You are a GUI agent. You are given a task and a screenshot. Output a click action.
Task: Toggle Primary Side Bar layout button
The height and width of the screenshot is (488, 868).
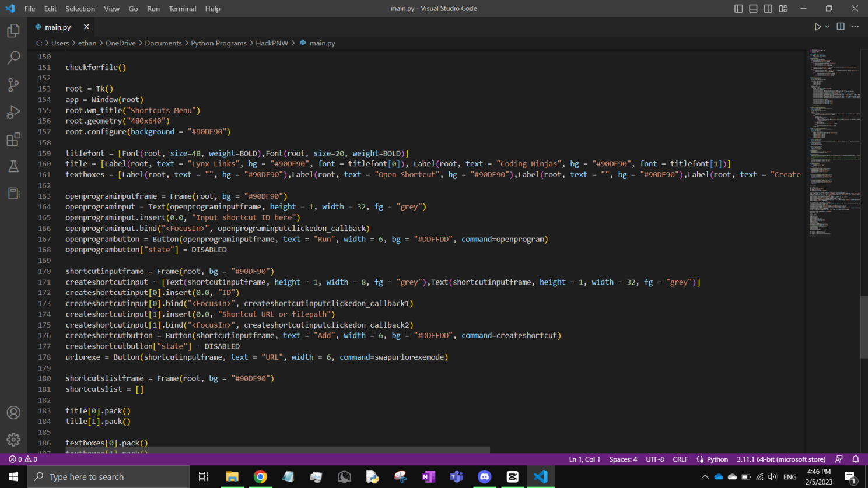coord(738,9)
